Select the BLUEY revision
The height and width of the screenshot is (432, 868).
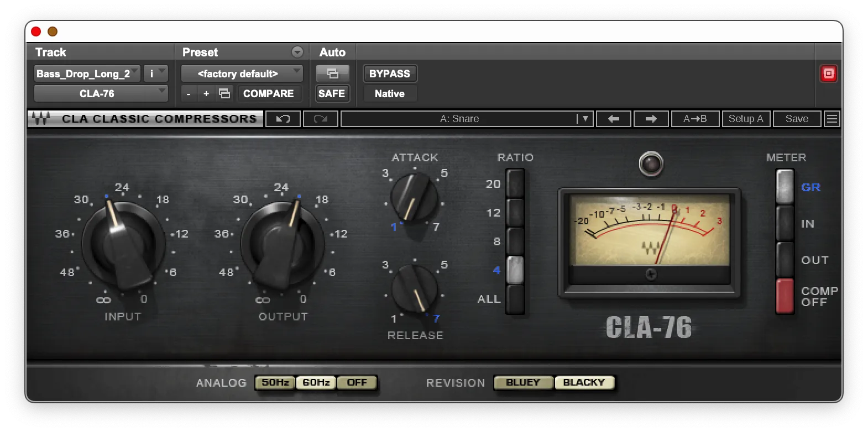[x=523, y=382]
